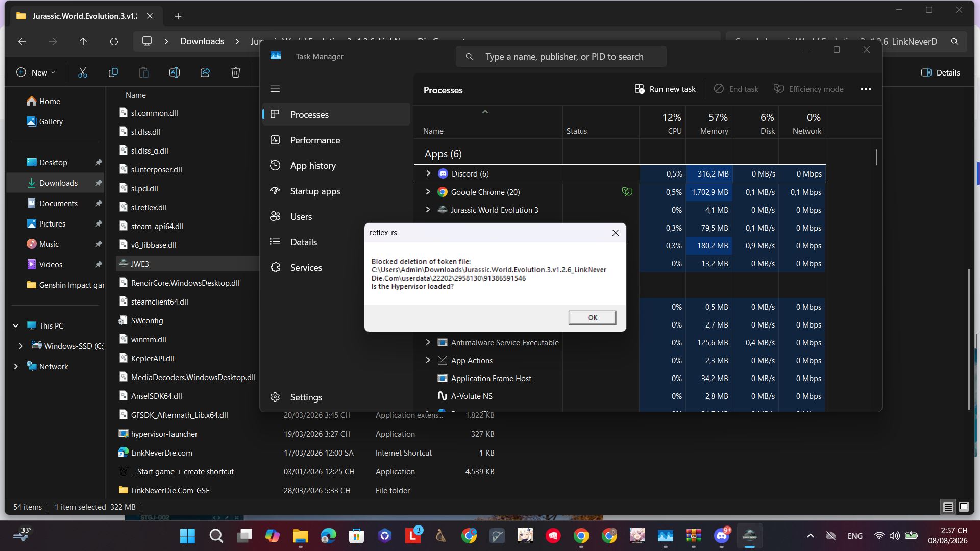Select the hypervisor-launcher file
980x551 pixels.
pyautogui.click(x=164, y=434)
